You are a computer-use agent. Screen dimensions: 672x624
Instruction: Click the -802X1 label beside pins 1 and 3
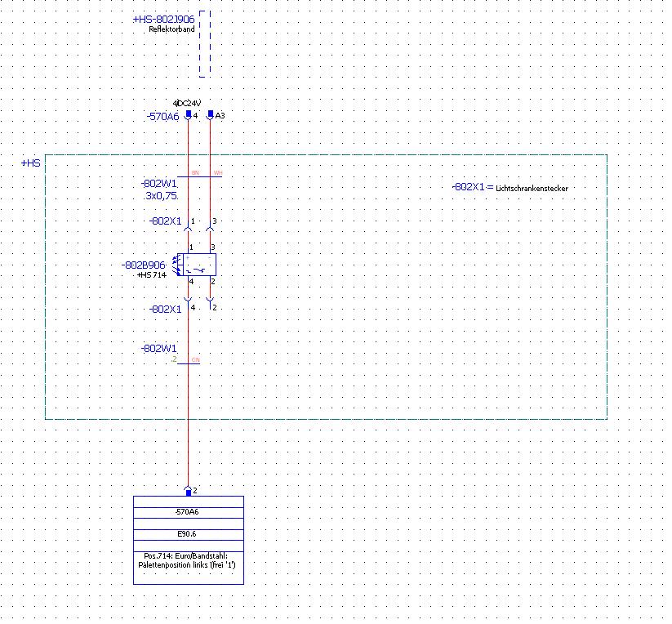pyautogui.click(x=167, y=223)
